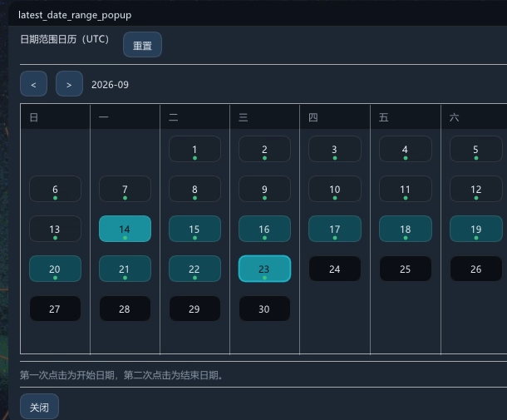Select day 9 under the 三 column
Screen dimensions: 507x420
click(264, 189)
